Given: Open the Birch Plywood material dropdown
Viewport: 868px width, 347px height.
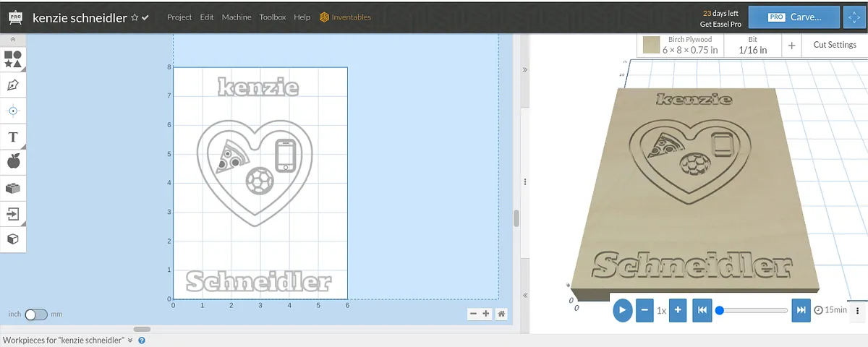Looking at the screenshot, I should point(682,45).
